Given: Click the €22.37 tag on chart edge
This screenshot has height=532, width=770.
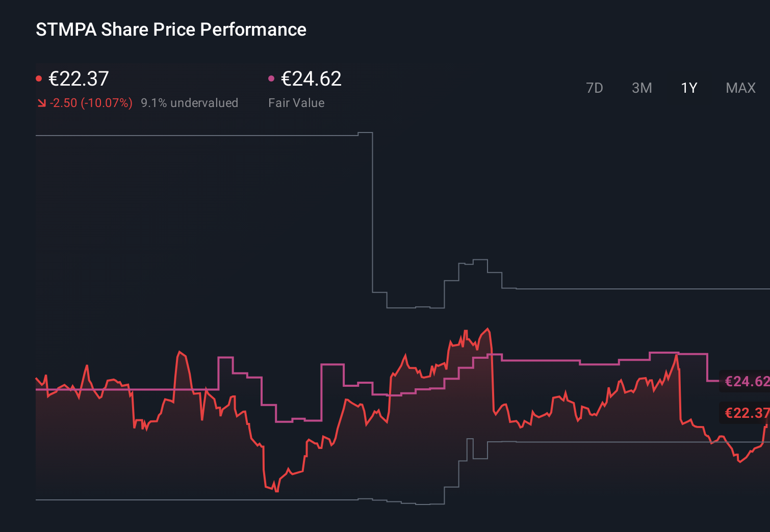Looking at the screenshot, I should click(x=747, y=413).
